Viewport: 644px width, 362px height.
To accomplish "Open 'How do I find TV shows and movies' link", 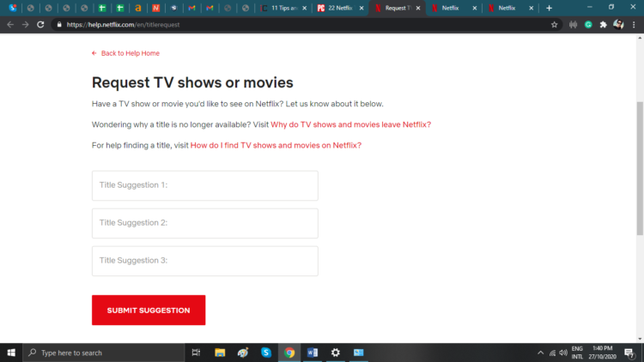I will click(276, 145).
